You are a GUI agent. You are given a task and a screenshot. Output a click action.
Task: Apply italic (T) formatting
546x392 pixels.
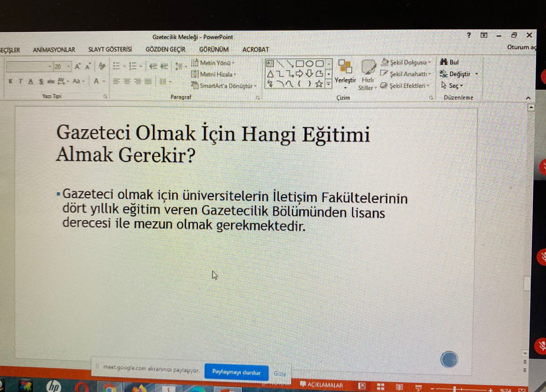click(21, 81)
